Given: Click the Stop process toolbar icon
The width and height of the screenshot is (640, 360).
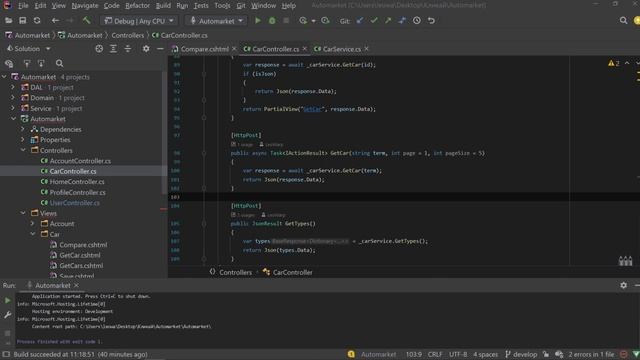Looking at the screenshot, I should (286, 20).
